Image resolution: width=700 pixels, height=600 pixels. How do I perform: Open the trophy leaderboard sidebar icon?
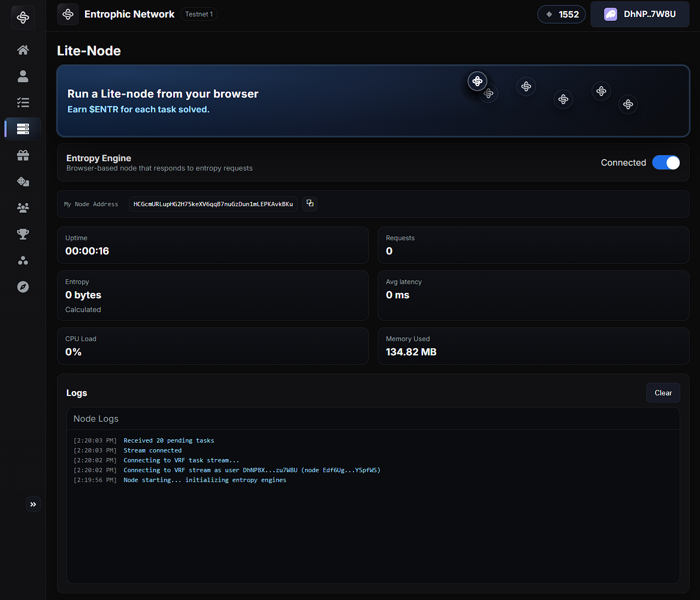(23, 234)
